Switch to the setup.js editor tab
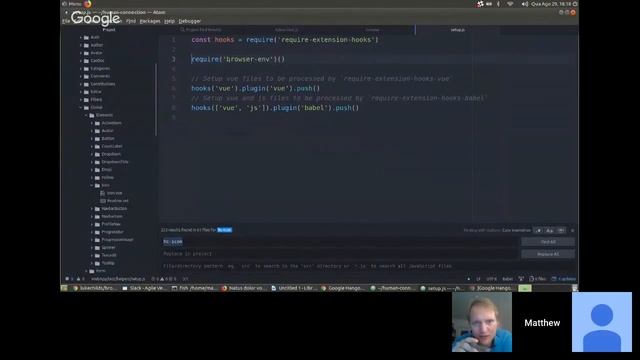 (458, 30)
